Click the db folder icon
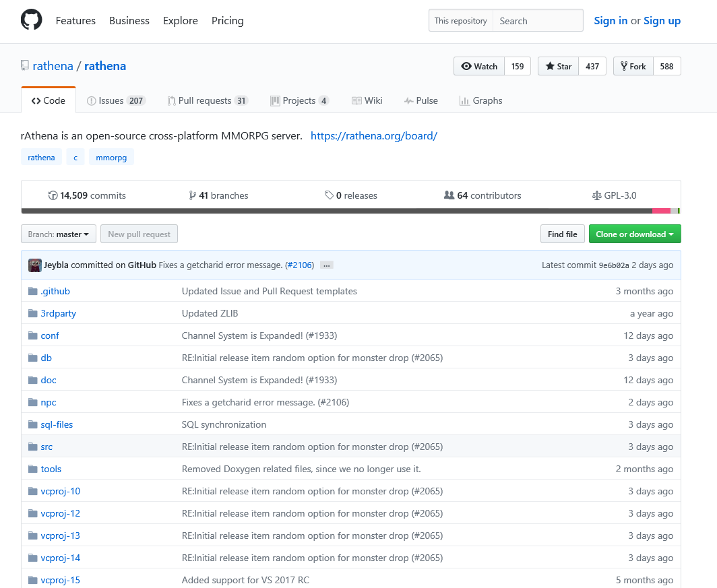Screen dimensions: 717x588 (x=32, y=358)
